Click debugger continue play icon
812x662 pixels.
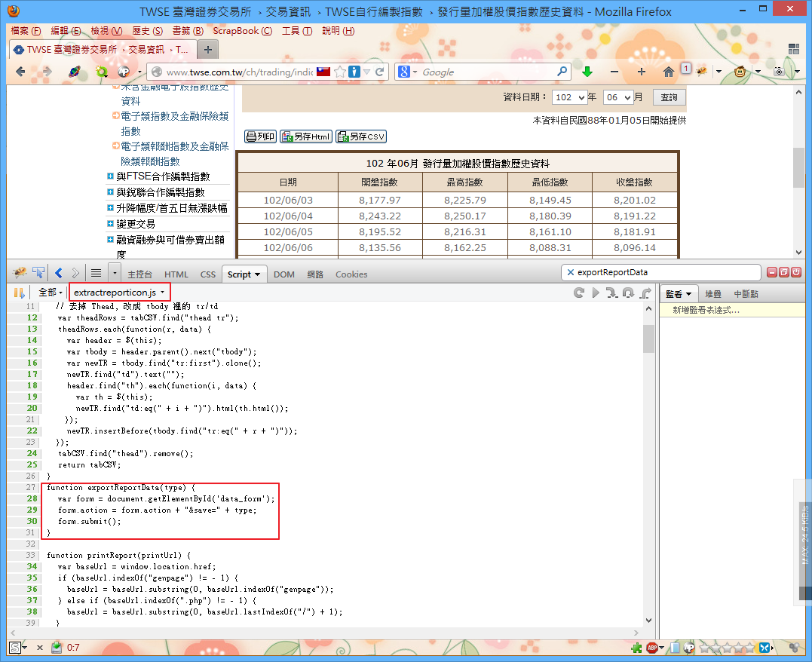point(596,293)
